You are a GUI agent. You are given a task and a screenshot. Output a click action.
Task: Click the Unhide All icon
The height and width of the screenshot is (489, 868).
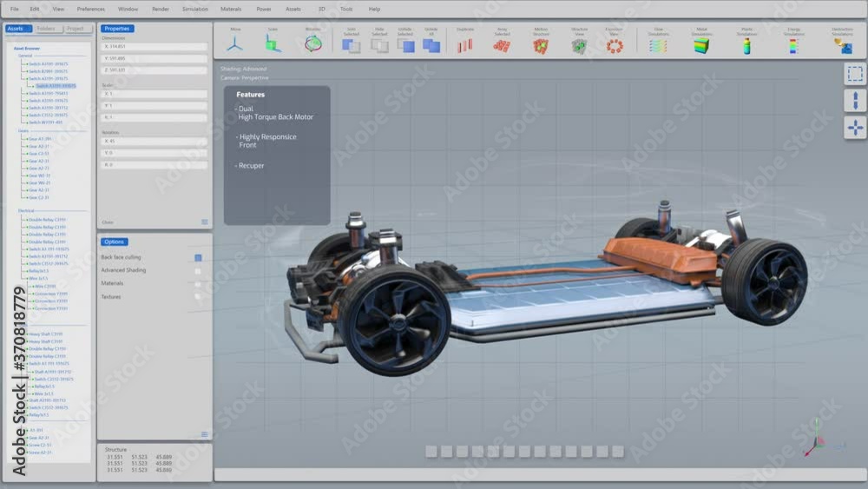click(x=431, y=46)
